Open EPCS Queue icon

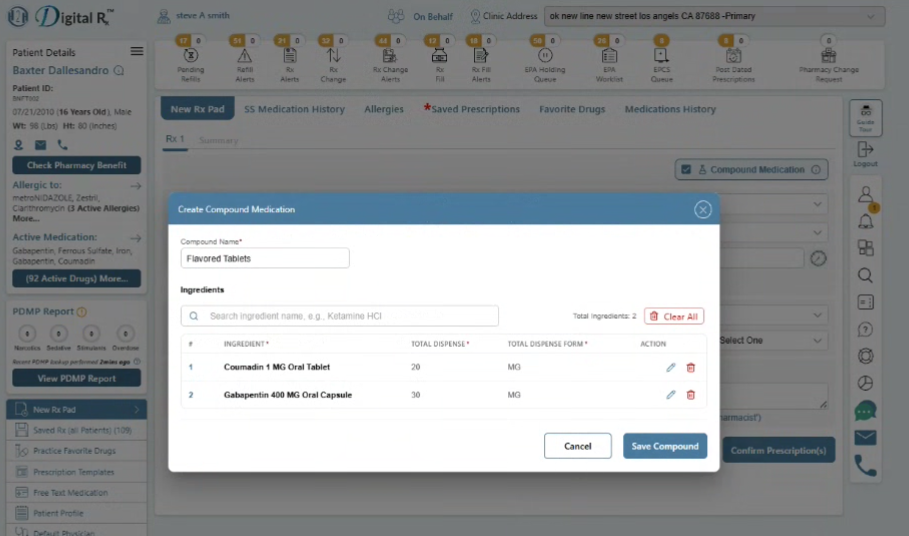(x=661, y=56)
